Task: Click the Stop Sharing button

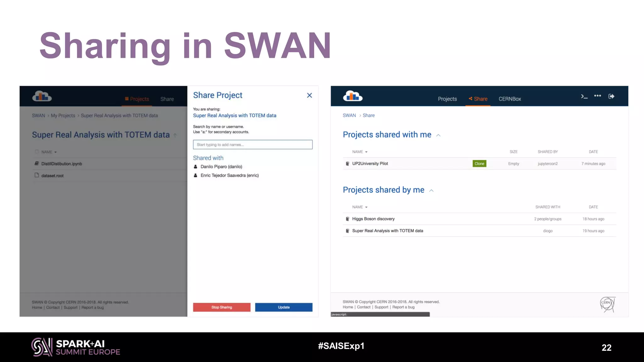Action: [x=222, y=307]
